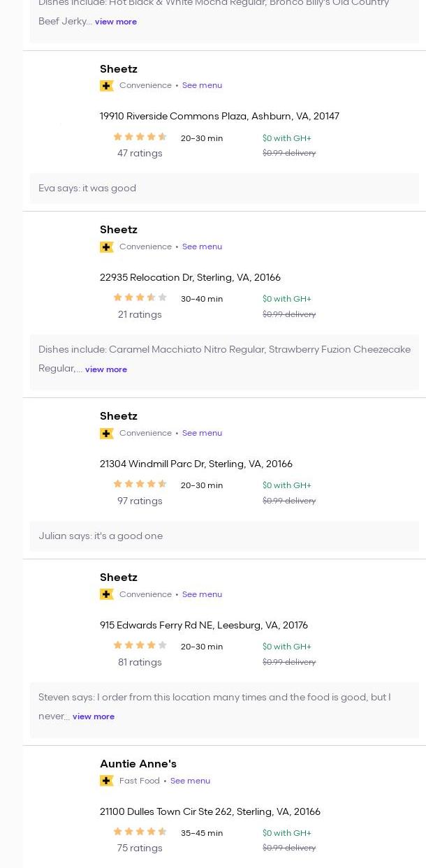Expand 'view more' for Caramel Macchiato dishes
This screenshot has width=426, height=868.
pyautogui.click(x=106, y=369)
